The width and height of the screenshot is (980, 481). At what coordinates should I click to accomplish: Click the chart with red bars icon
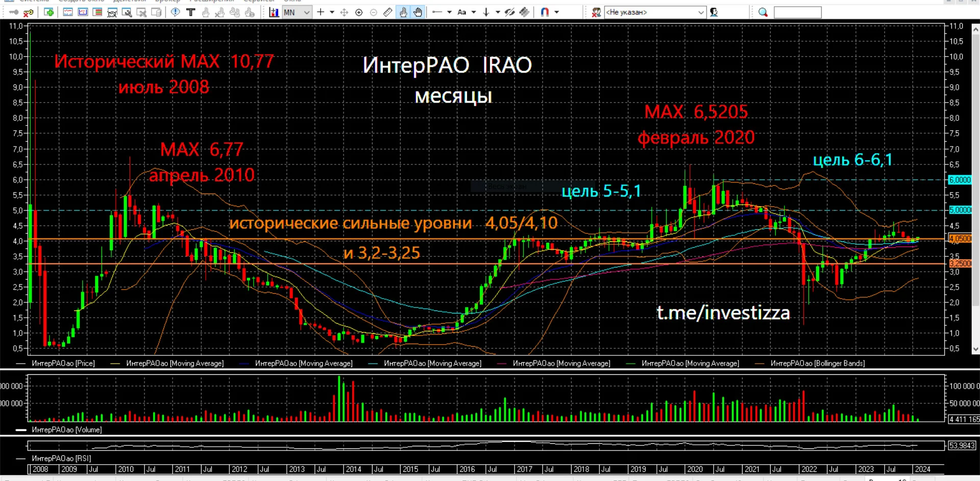[x=274, y=12]
